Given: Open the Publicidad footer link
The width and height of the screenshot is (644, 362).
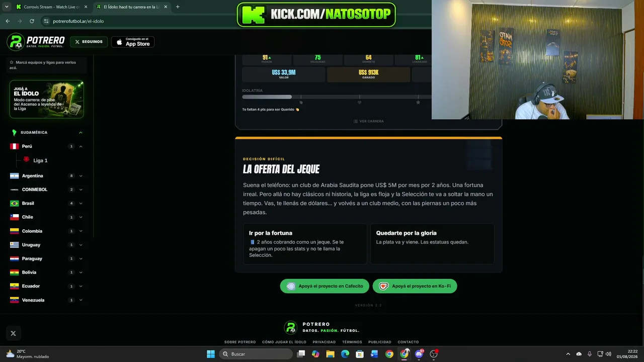Looking at the screenshot, I should 380,342.
